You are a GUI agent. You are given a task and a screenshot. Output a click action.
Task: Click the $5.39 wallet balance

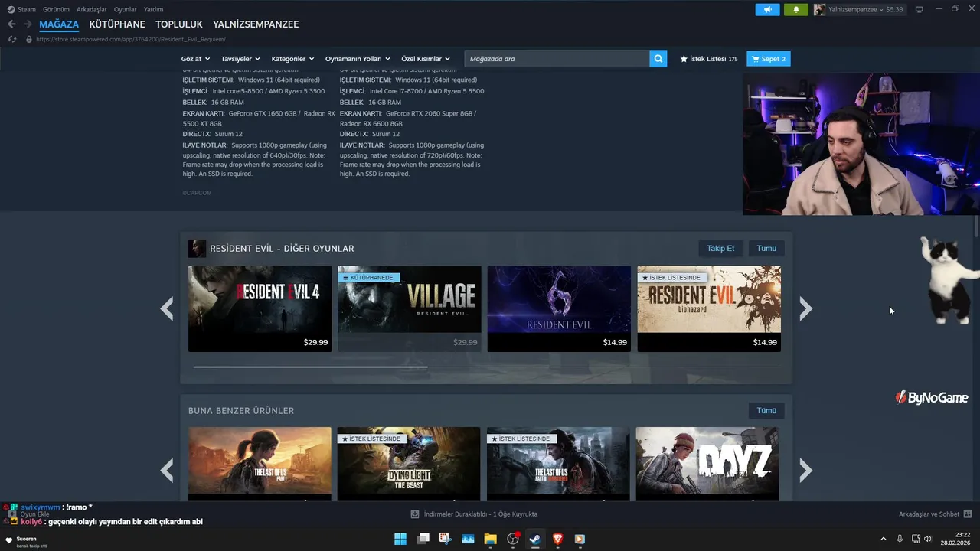(x=894, y=10)
